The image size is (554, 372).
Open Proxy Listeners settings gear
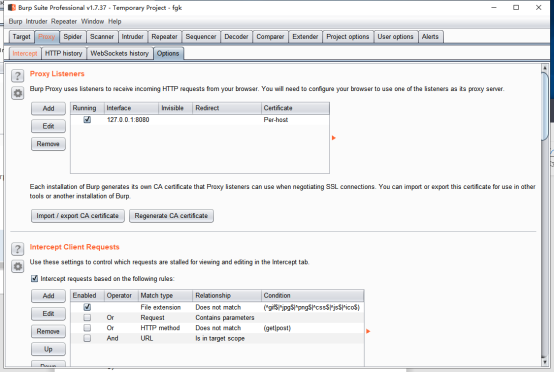click(x=17, y=93)
